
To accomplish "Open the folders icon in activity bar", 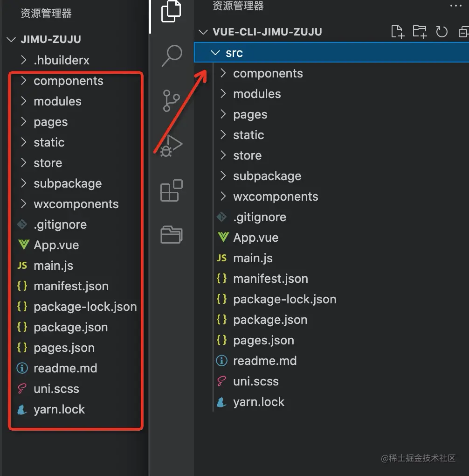I will pyautogui.click(x=171, y=234).
